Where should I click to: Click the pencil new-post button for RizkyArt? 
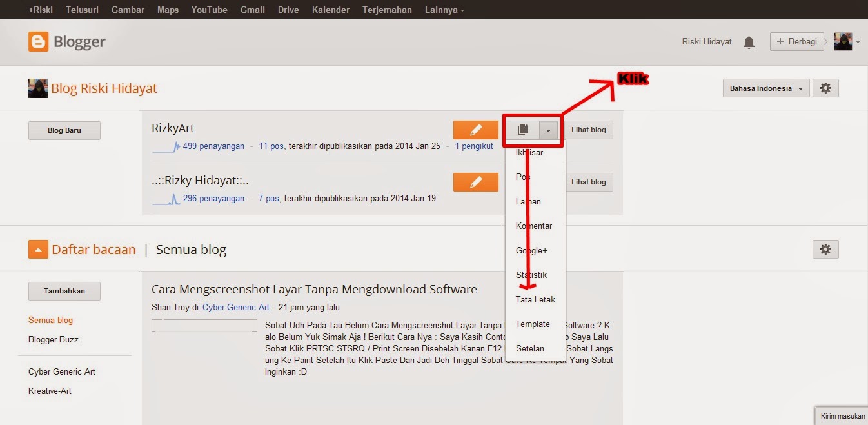pos(476,130)
